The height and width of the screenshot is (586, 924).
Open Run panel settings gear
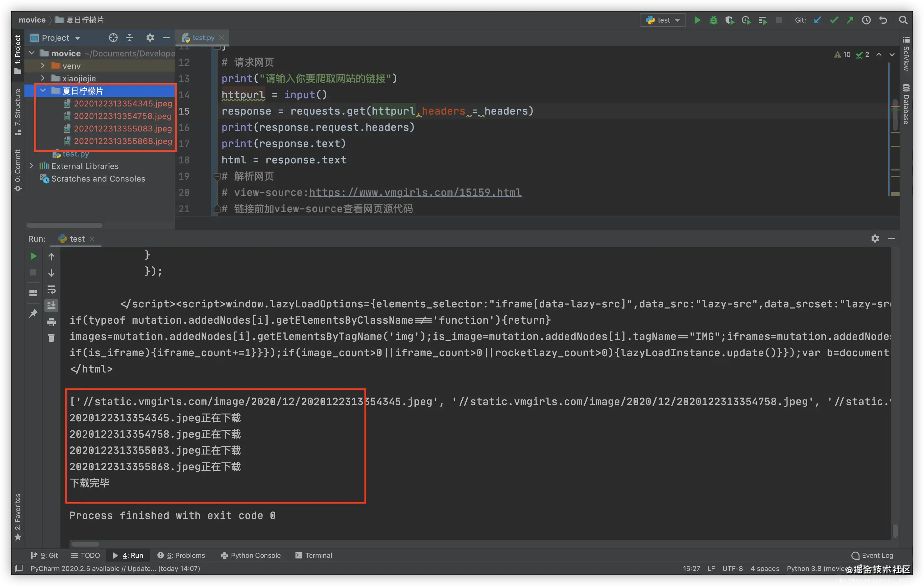(x=875, y=239)
